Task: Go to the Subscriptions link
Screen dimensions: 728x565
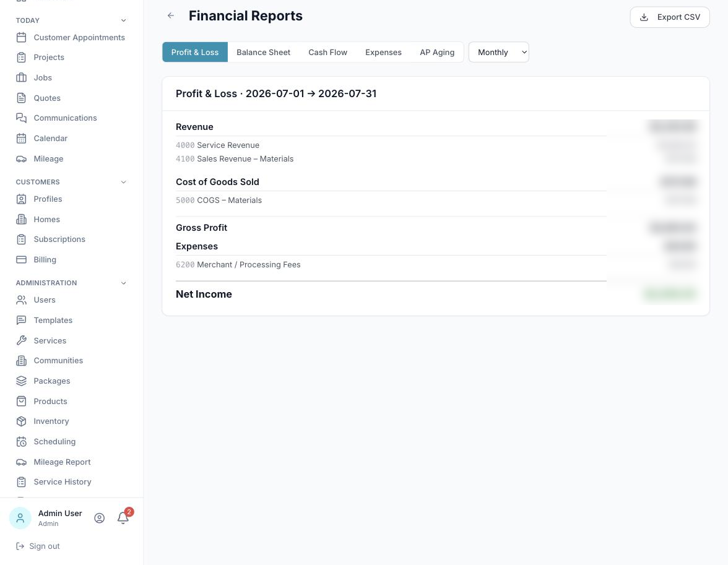Action: pos(59,239)
